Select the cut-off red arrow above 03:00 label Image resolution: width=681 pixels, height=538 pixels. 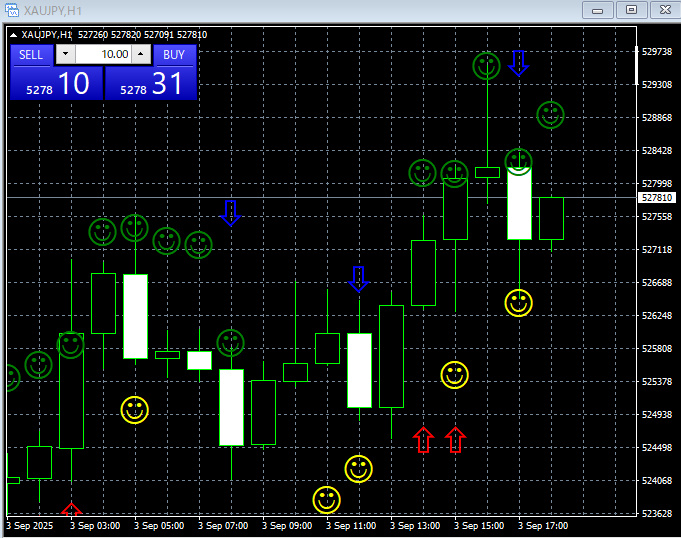(x=72, y=509)
